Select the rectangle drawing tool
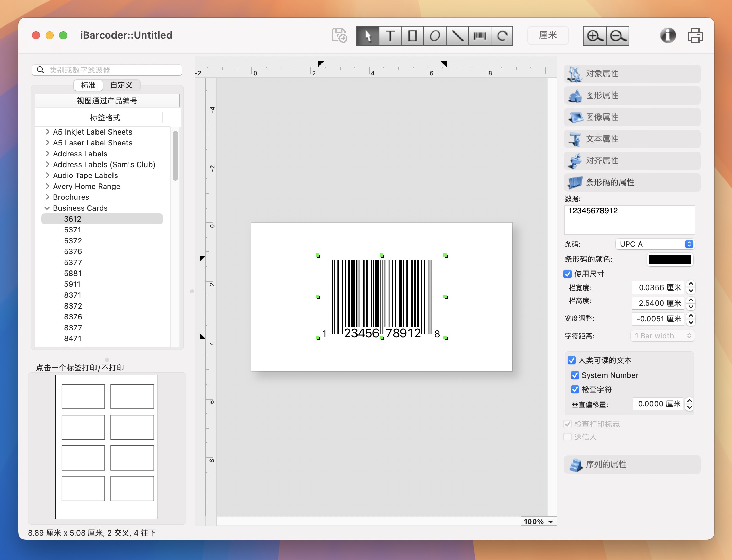Image resolution: width=732 pixels, height=560 pixels. click(412, 35)
